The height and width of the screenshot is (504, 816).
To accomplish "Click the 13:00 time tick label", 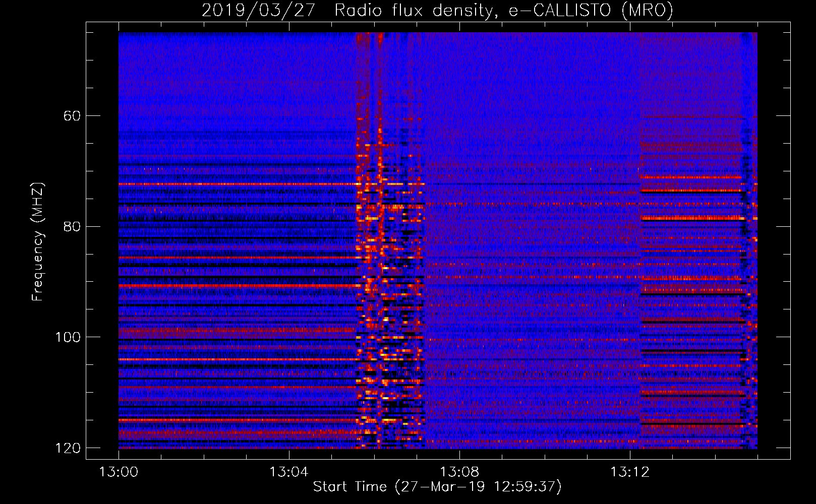I will [x=119, y=472].
